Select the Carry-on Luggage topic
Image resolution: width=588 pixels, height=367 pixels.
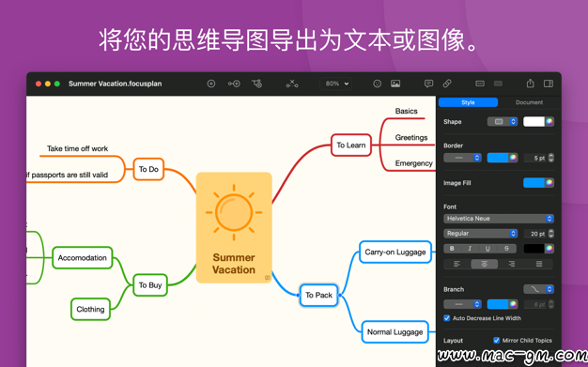pos(395,252)
